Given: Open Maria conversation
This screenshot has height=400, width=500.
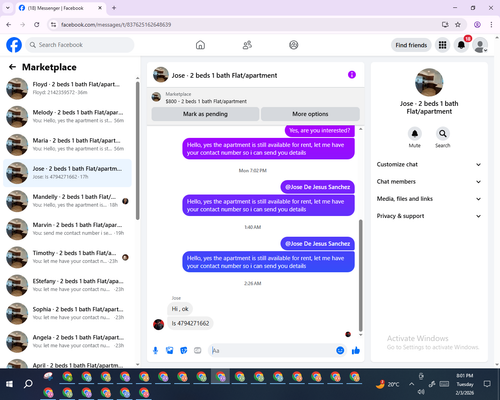Looking at the screenshot, I should click(x=67, y=145).
